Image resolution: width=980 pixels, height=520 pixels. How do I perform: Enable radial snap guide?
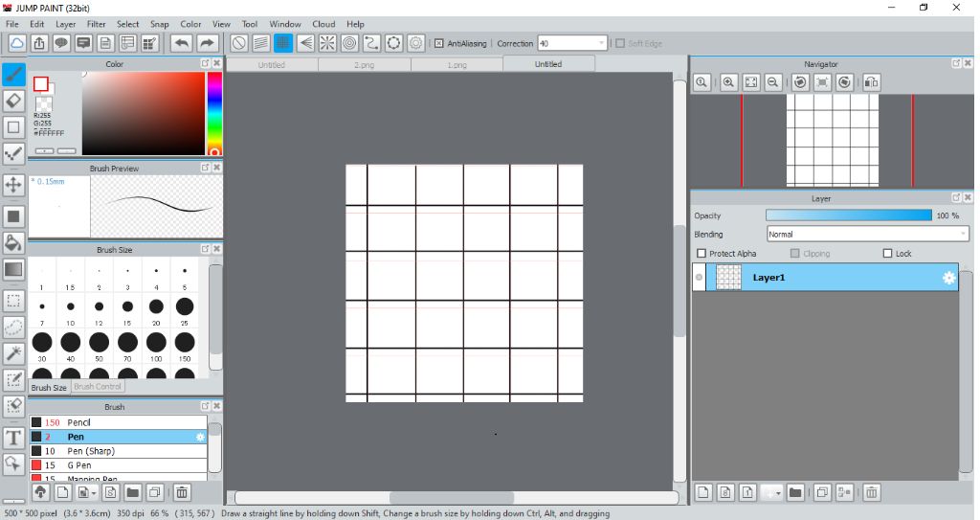click(327, 43)
